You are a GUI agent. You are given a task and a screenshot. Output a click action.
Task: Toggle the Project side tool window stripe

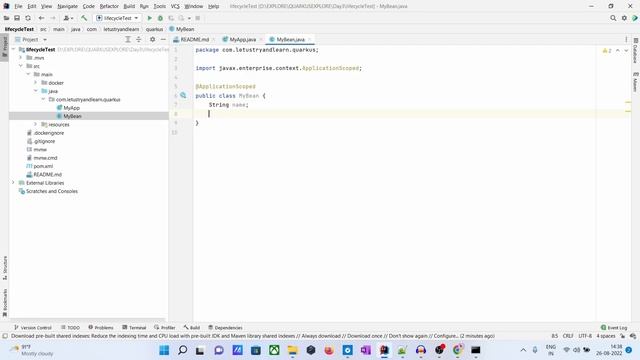point(4,47)
